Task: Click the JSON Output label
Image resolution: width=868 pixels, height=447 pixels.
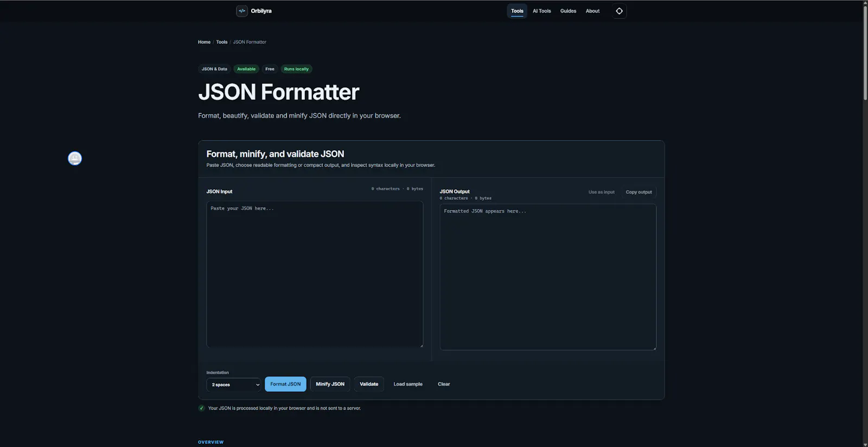Action: tap(455, 191)
